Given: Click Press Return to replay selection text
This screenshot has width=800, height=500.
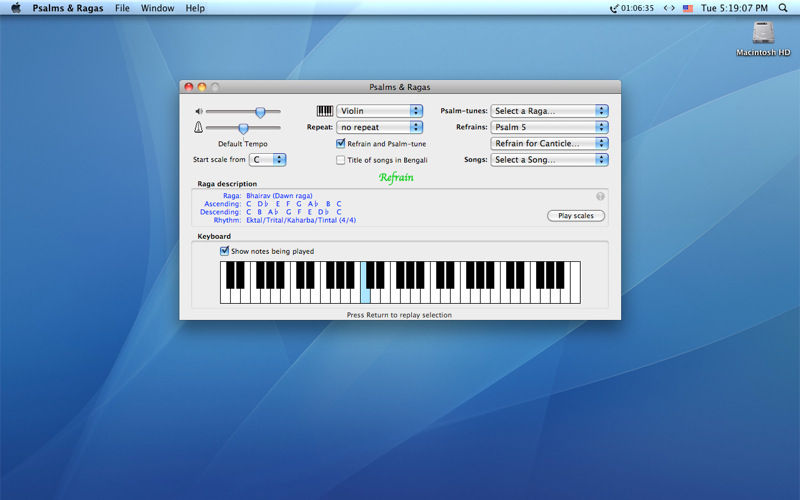Looking at the screenshot, I should click(x=399, y=315).
